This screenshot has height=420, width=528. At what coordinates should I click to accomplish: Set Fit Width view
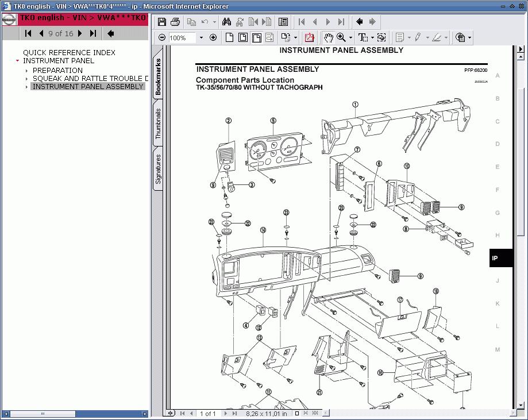pyautogui.click(x=257, y=37)
